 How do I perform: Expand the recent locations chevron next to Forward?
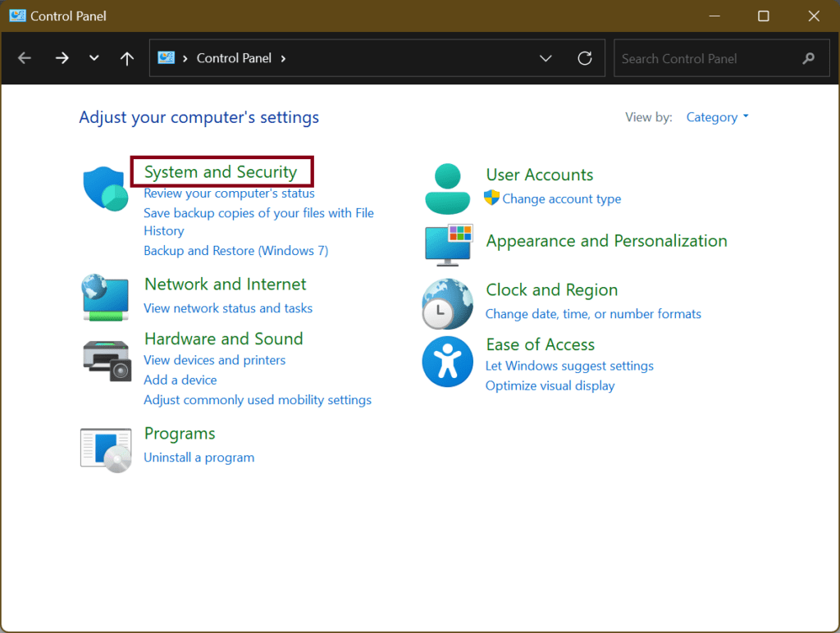tap(93, 57)
